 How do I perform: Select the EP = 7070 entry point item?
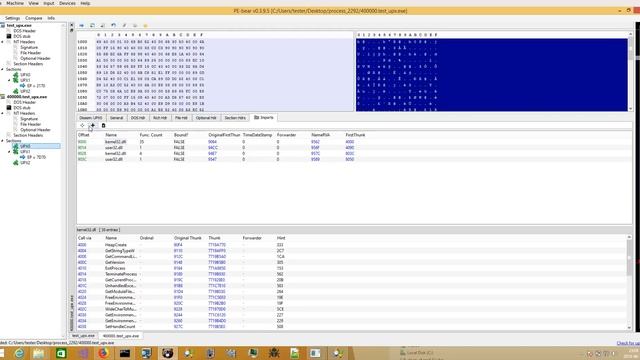click(x=36, y=157)
